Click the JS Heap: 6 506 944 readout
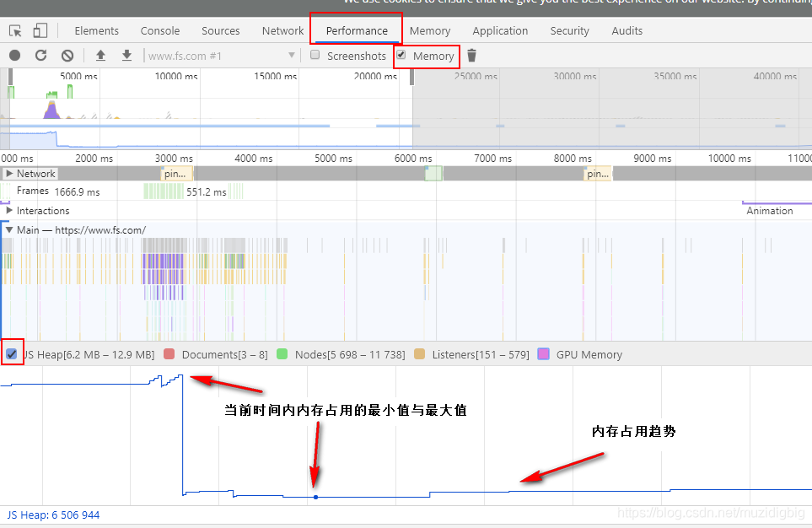The width and height of the screenshot is (812, 528). pos(53,515)
